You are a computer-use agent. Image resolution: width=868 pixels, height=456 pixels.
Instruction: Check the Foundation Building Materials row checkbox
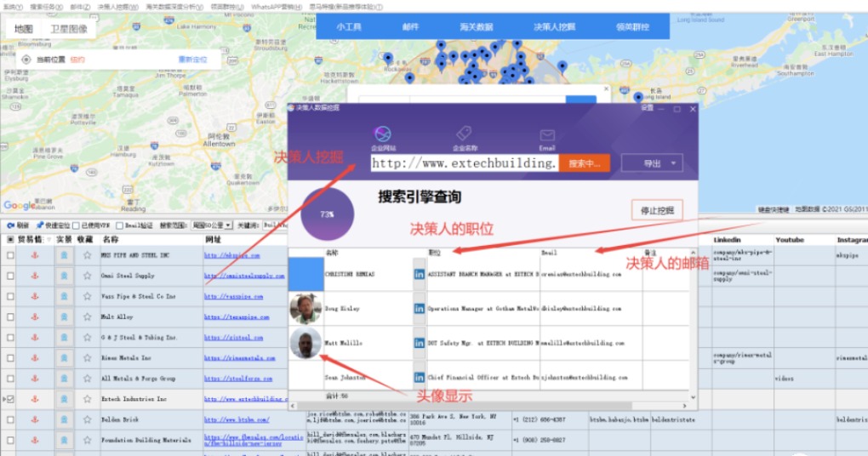[x=10, y=440]
